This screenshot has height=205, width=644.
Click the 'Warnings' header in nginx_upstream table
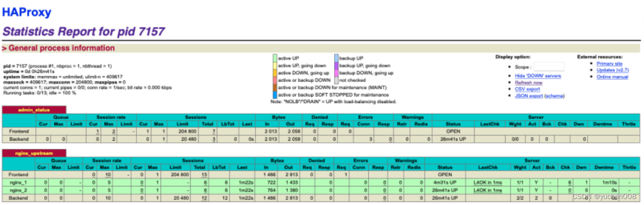pos(407,161)
